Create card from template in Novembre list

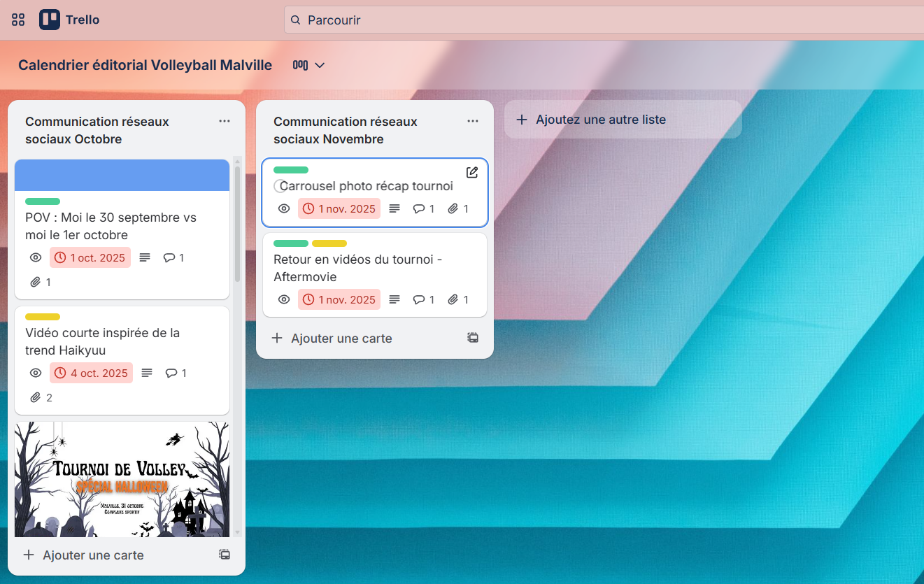473,338
